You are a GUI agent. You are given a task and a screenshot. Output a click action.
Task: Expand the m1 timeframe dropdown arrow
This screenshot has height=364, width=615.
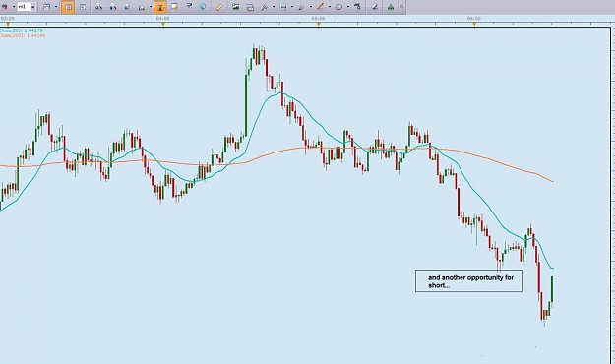33,7
